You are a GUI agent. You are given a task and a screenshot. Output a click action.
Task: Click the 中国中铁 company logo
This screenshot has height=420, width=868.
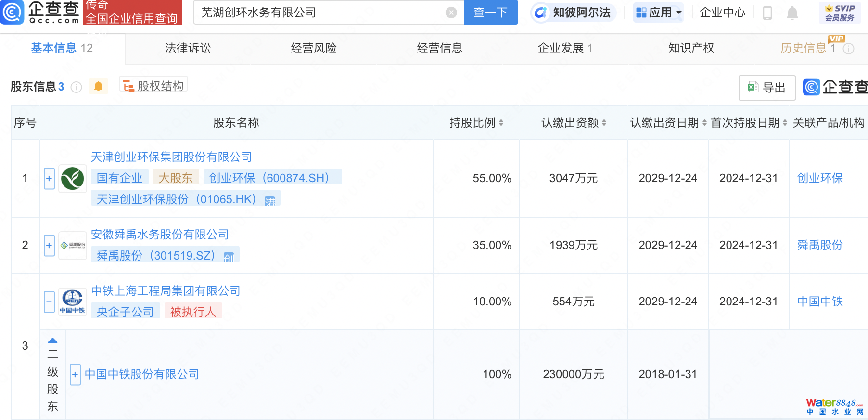point(72,302)
